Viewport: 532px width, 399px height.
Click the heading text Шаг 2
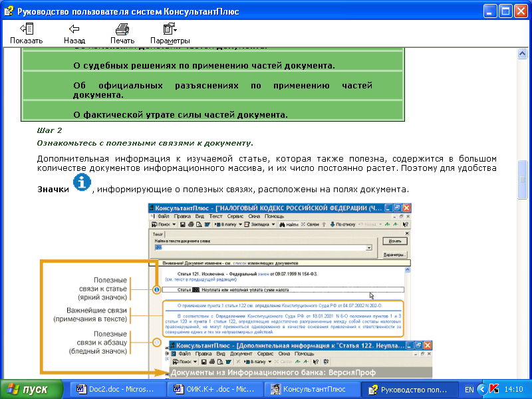point(49,130)
